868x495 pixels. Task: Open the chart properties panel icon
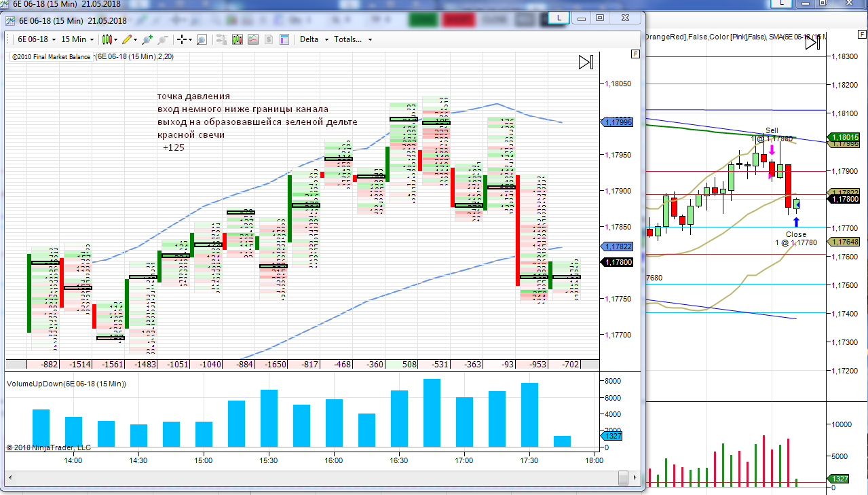pos(284,39)
